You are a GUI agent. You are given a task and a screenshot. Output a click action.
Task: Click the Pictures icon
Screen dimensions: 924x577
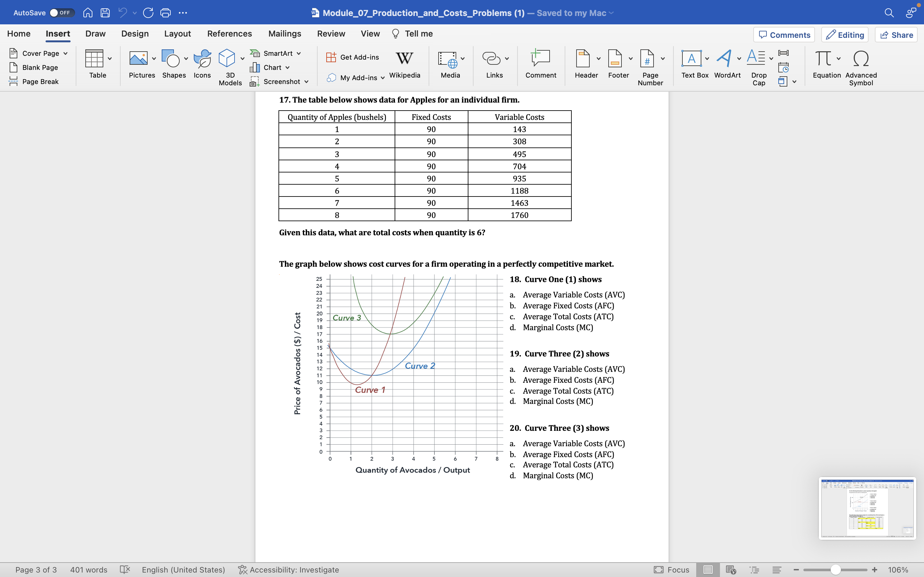[x=138, y=59]
